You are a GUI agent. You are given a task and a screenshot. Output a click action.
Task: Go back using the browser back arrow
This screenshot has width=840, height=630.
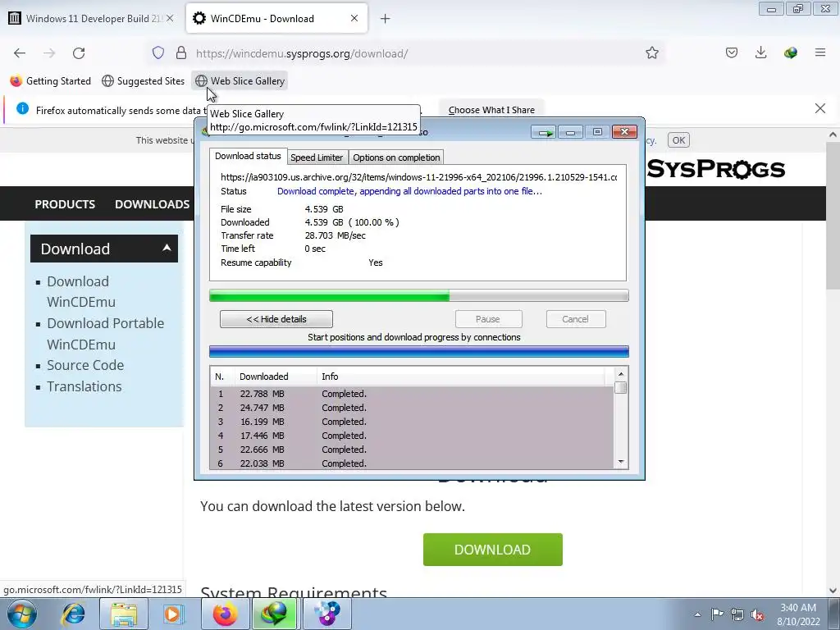pyautogui.click(x=20, y=53)
